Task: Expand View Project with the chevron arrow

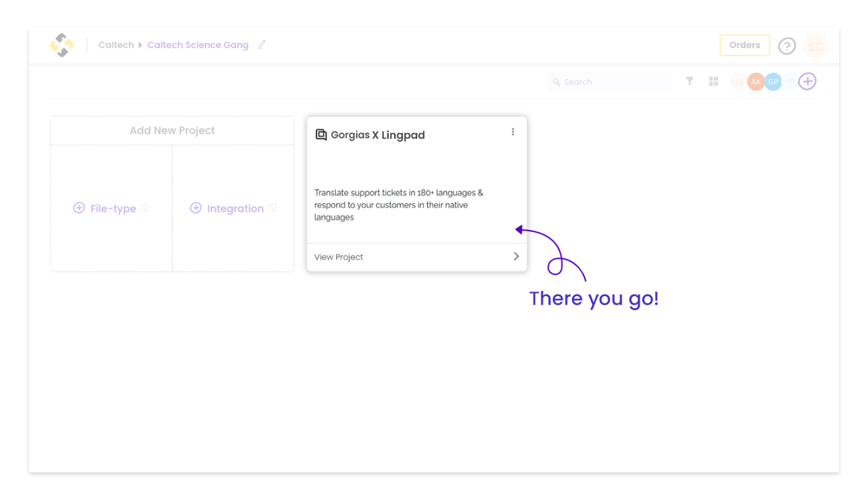Action: (516, 256)
